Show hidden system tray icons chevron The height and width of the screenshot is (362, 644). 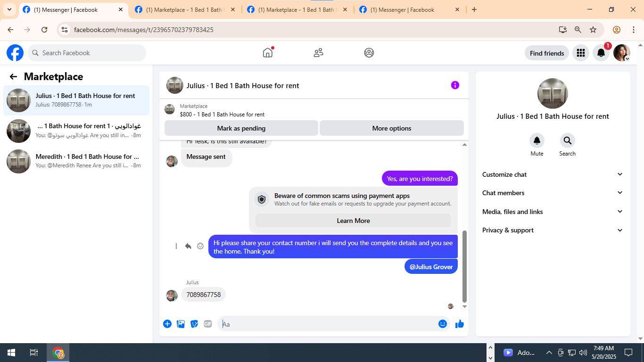pyautogui.click(x=549, y=353)
